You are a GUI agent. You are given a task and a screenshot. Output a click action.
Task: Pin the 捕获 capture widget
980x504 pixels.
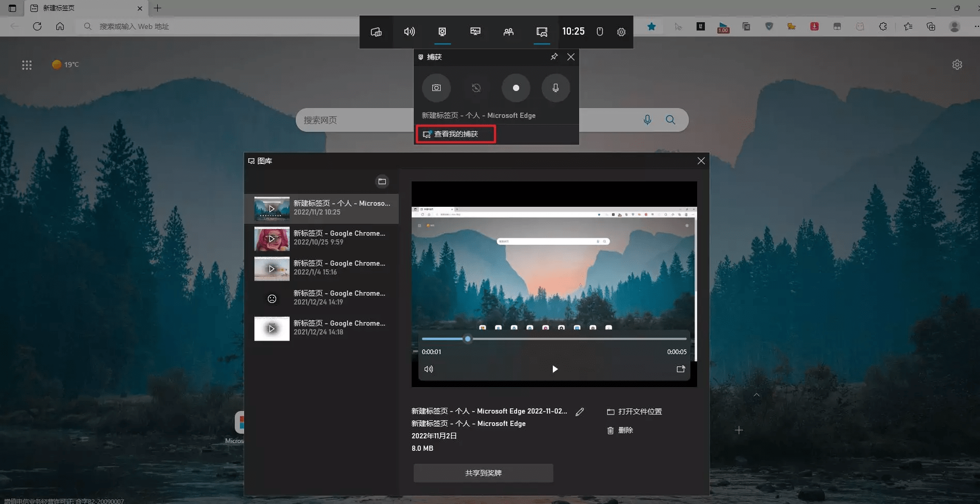coord(554,57)
